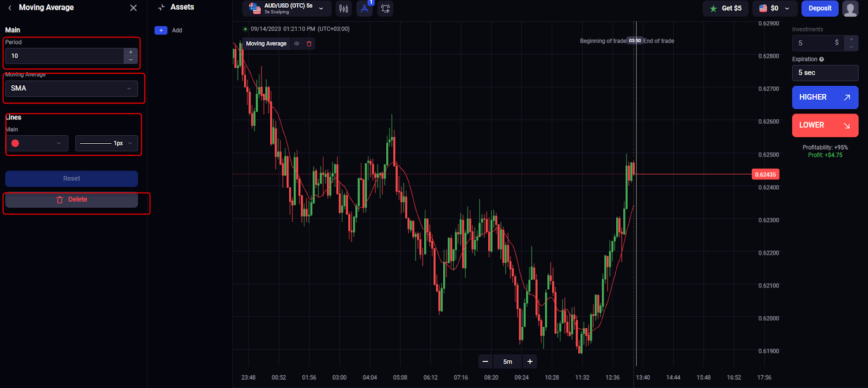Screen dimensions: 868x388
Task: Increase the period value with plus
Action: point(131,52)
